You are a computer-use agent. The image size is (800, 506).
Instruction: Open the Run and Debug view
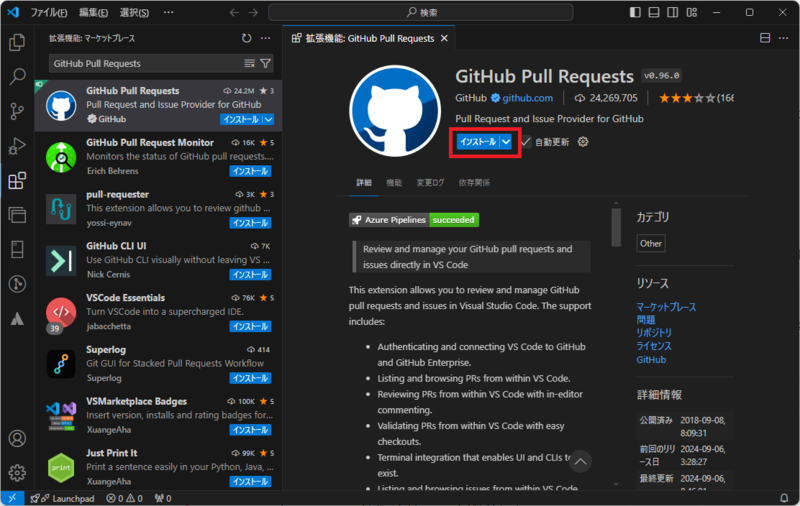pos(17,146)
